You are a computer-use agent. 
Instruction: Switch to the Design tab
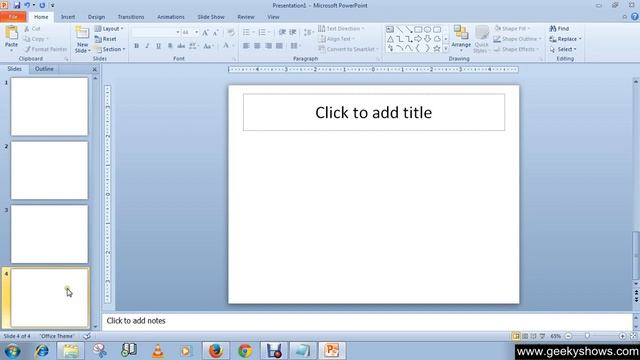[96, 17]
